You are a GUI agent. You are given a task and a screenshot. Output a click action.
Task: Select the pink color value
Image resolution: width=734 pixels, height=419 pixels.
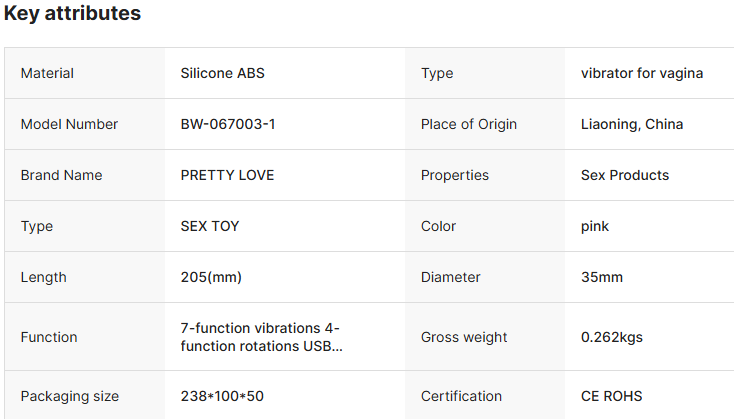coord(595,226)
